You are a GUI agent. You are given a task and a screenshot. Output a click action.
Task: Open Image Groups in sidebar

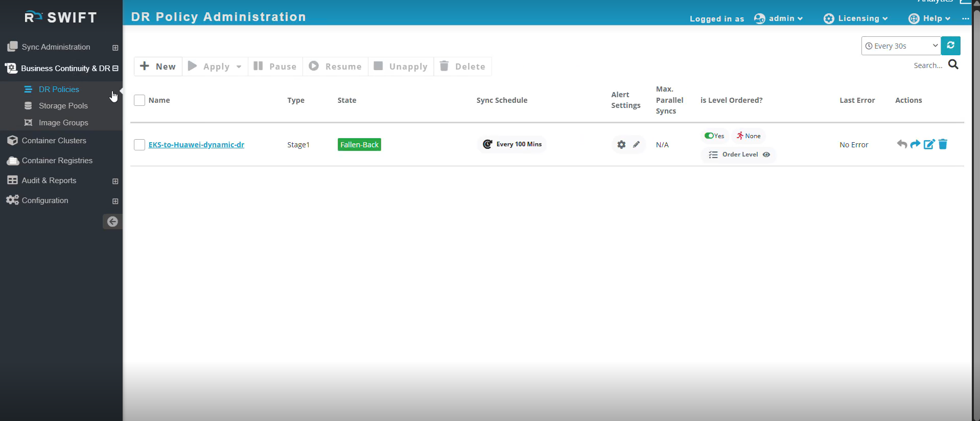(63, 123)
